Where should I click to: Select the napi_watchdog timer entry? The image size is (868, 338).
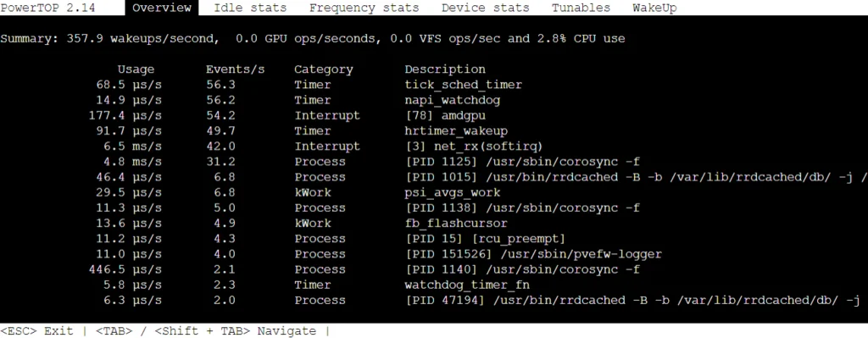(294, 100)
